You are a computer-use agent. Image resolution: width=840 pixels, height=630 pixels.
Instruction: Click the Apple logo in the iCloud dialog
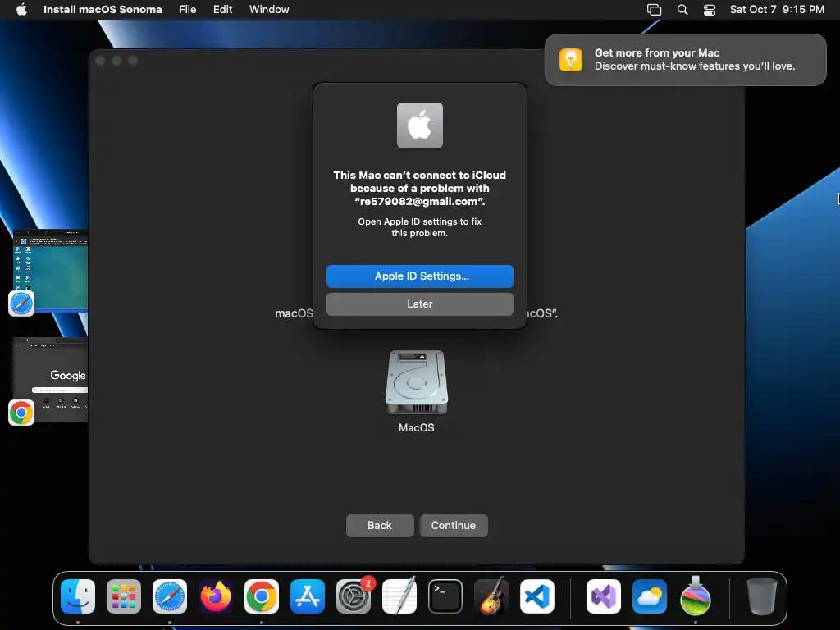point(419,126)
